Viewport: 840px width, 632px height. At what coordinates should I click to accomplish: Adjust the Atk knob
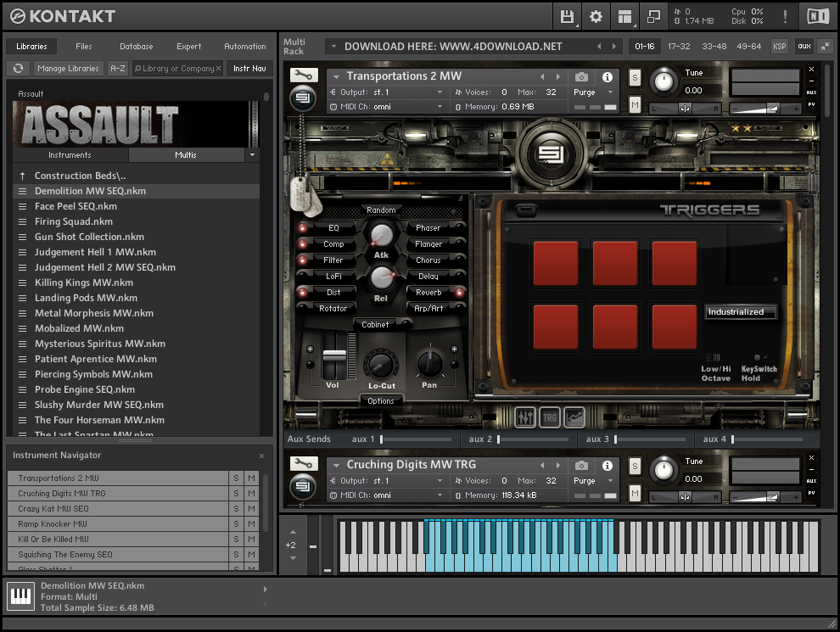click(382, 236)
